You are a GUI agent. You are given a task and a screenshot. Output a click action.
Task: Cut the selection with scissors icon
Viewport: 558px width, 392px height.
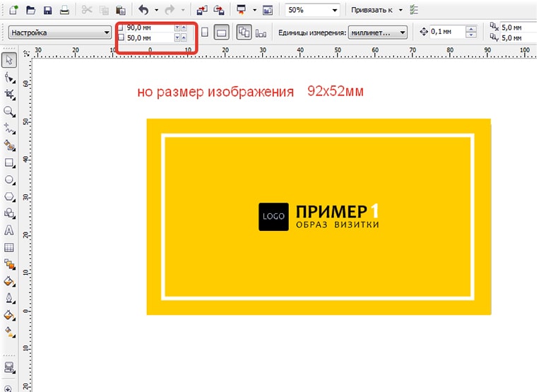tap(87, 10)
